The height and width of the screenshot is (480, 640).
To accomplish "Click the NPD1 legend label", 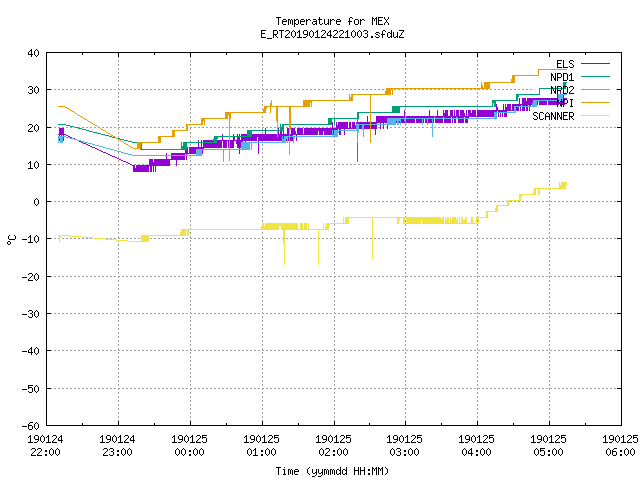I will pos(562,77).
